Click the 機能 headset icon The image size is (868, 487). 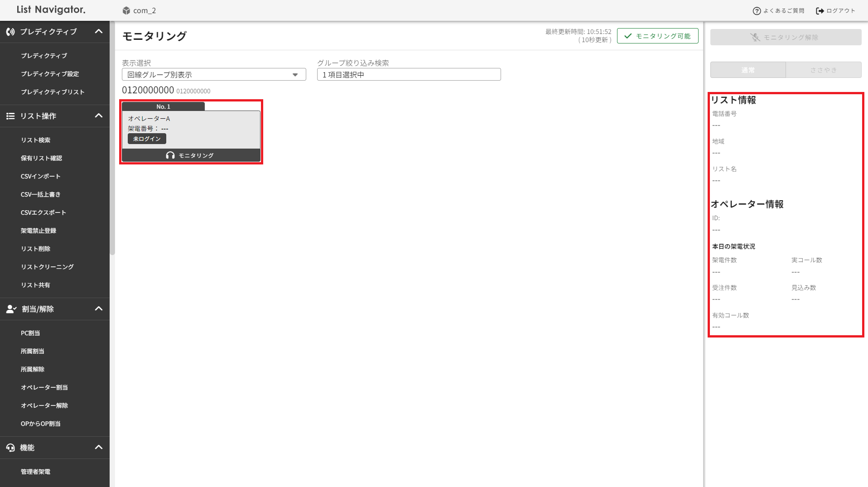[x=10, y=448]
